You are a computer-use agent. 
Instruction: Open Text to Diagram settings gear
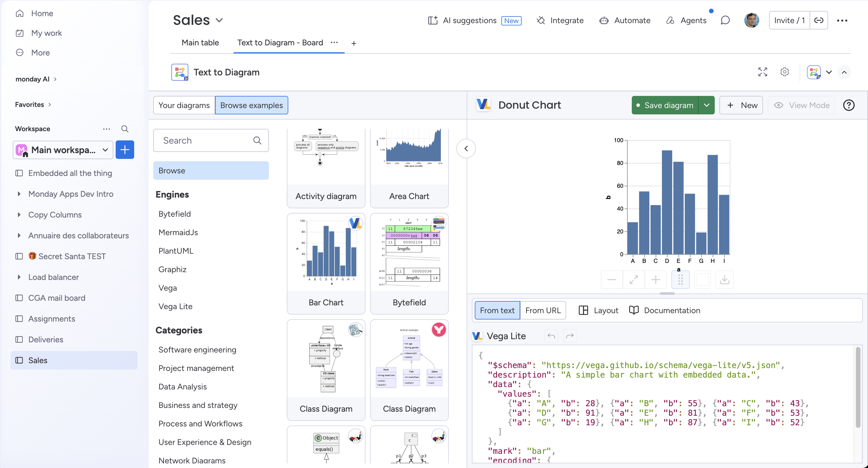(784, 72)
